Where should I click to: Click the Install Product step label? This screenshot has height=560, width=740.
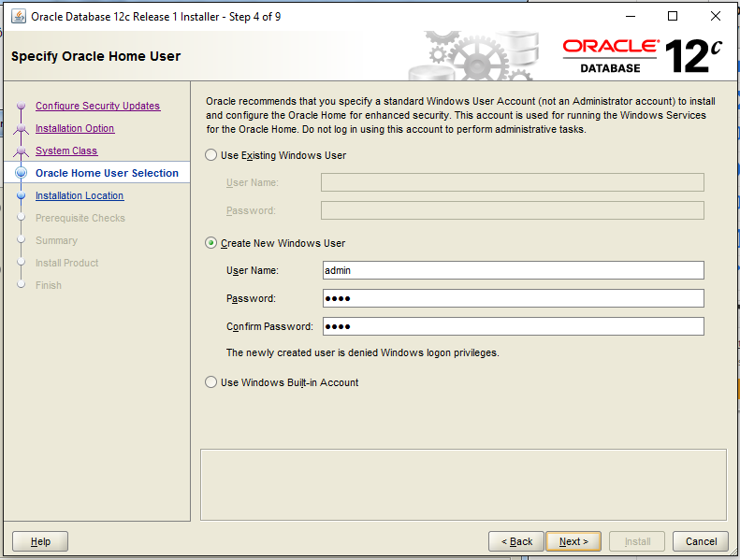[67, 263]
